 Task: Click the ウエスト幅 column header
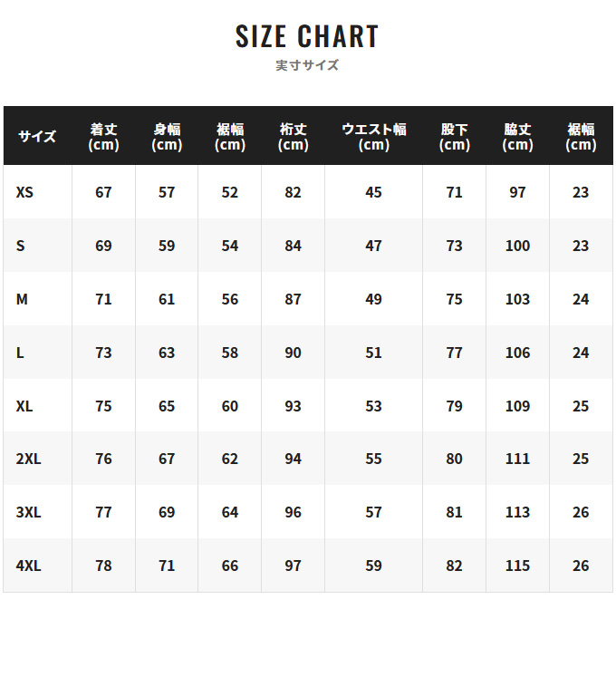pos(373,136)
